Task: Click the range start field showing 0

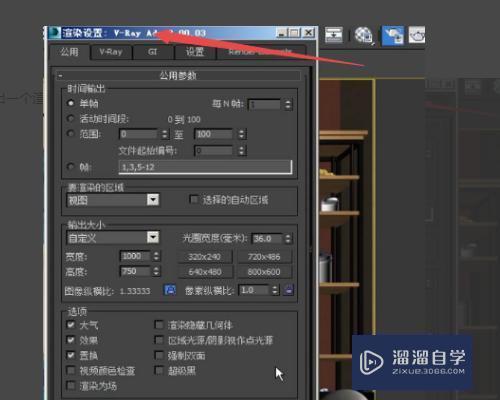Action: 139,134
